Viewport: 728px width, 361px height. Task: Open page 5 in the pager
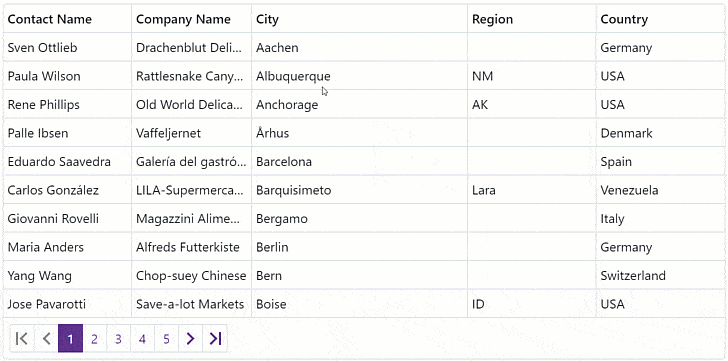click(x=167, y=339)
